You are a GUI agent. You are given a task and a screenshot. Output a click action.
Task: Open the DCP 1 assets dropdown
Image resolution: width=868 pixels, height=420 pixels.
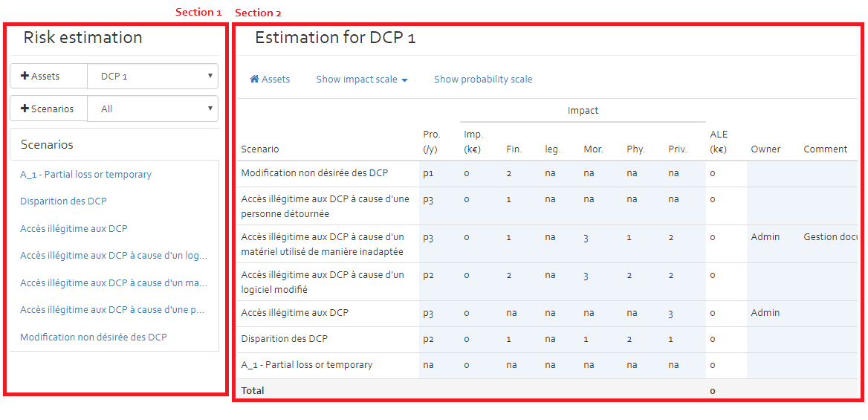point(153,77)
